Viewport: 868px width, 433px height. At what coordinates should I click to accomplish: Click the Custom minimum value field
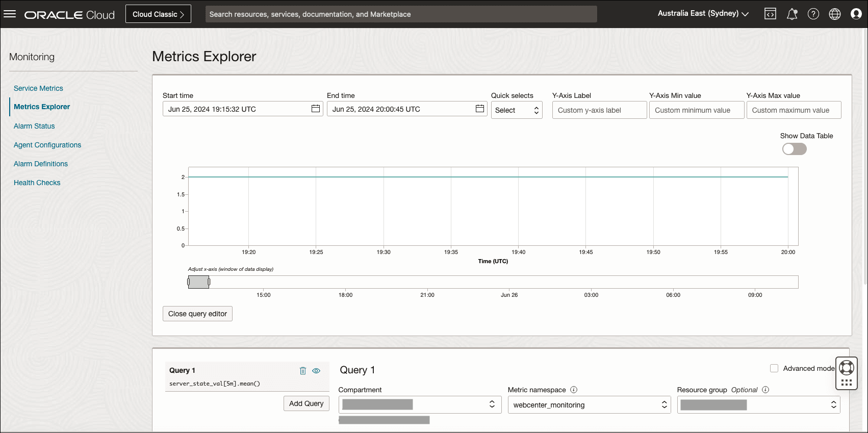click(x=697, y=110)
